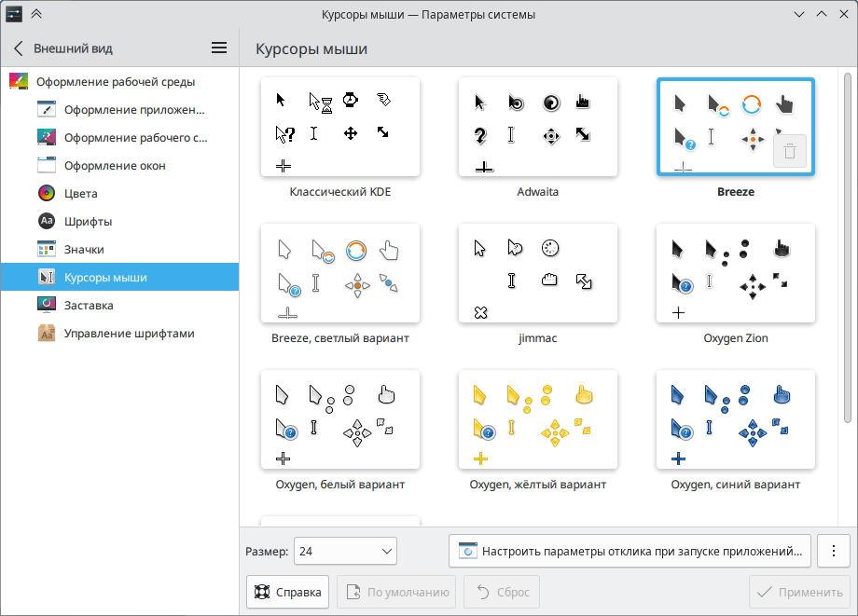Select the Breeze cursor theme thumbnail
The image size is (858, 616).
pos(736,127)
